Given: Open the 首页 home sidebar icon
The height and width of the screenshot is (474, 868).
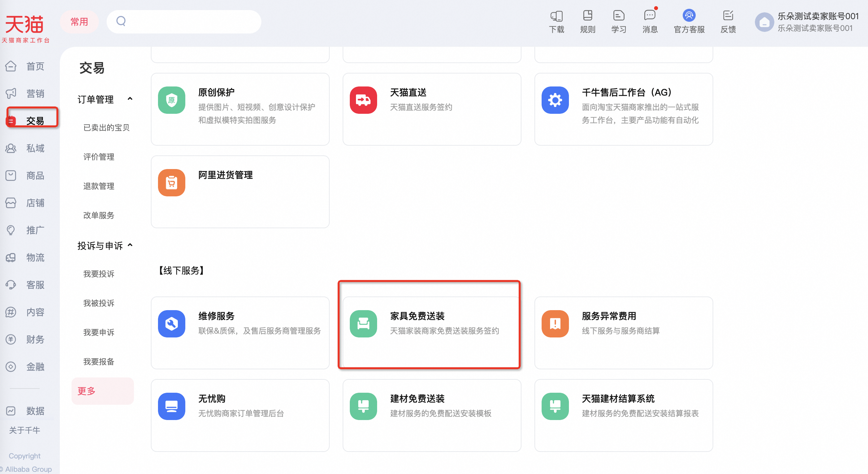Looking at the screenshot, I should pyautogui.click(x=11, y=66).
